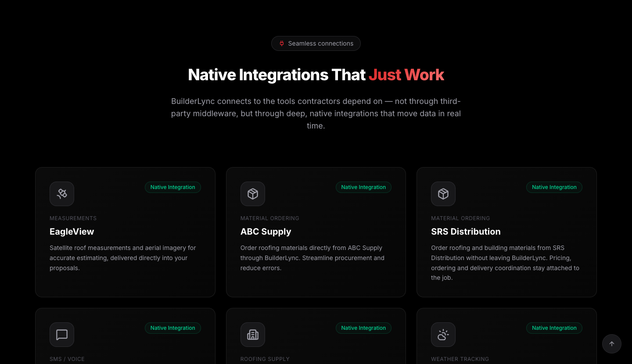Image resolution: width=632 pixels, height=364 pixels.
Task: Click the "MEASUREMENTS" category label
Action: [73, 218]
